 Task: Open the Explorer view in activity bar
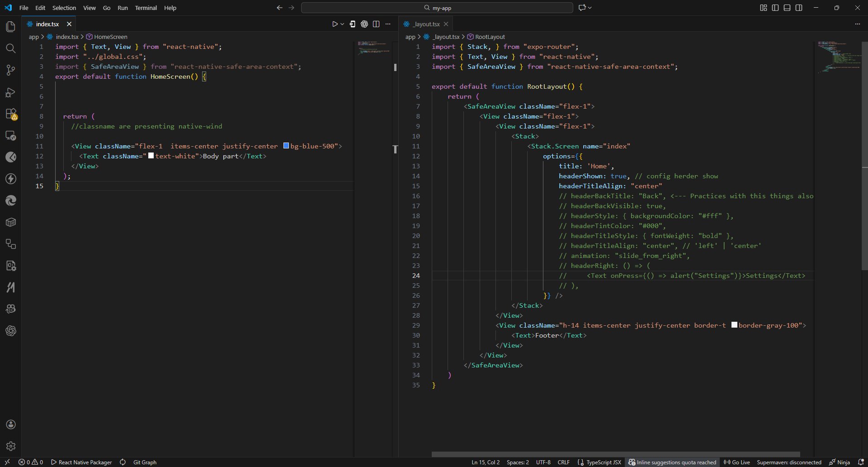click(10, 27)
